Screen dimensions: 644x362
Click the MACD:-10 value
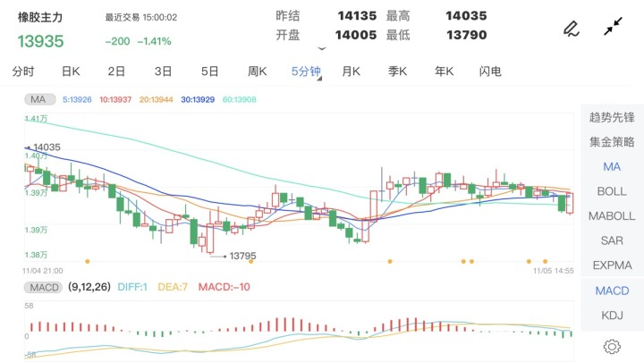point(224,287)
